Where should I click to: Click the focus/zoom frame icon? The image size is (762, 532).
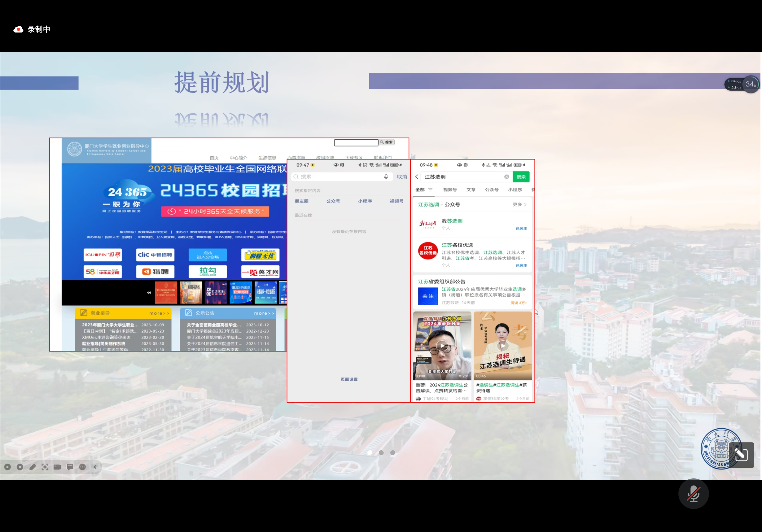click(x=45, y=467)
